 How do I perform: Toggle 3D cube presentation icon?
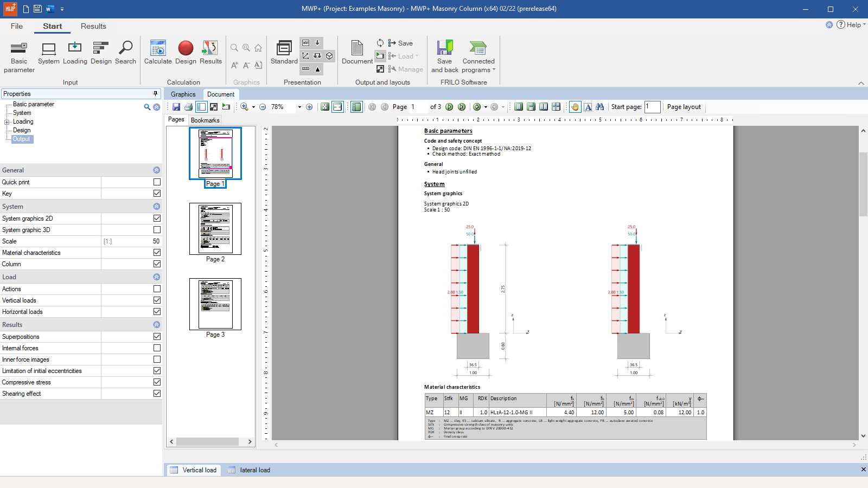point(329,56)
